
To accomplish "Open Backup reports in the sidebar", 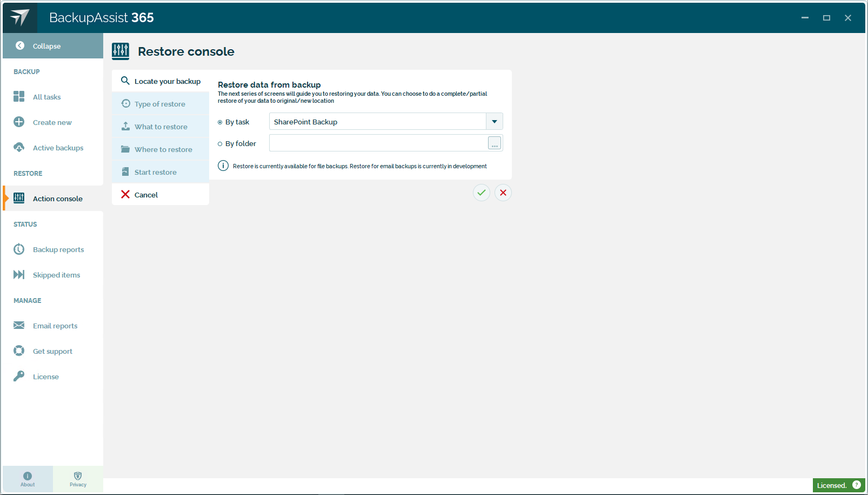I will (x=53, y=249).
